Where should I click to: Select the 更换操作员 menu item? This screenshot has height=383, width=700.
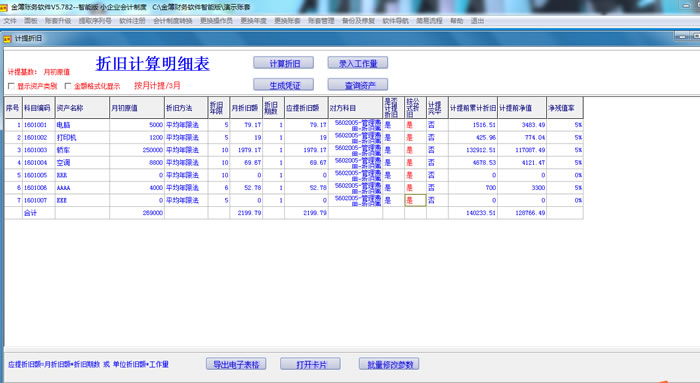click(x=216, y=21)
